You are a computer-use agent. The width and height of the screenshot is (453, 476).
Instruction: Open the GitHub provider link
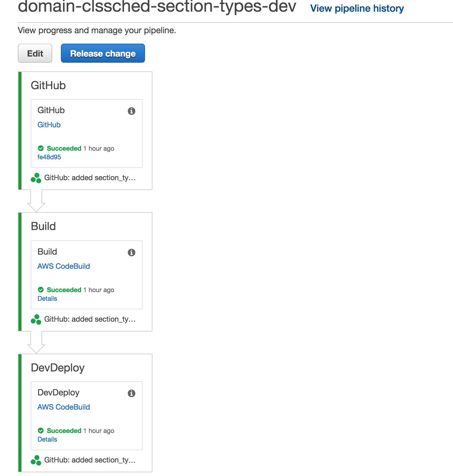(x=49, y=125)
